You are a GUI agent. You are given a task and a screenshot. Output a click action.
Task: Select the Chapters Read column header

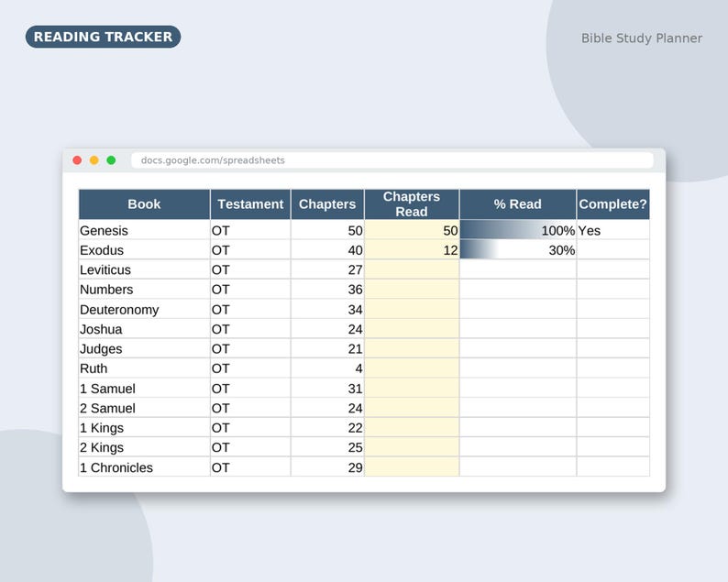412,204
